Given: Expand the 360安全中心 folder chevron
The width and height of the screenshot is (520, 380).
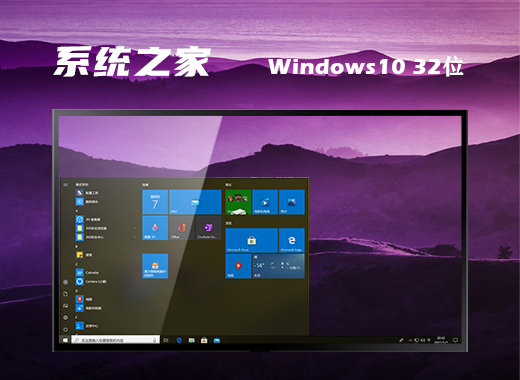Looking at the screenshot, I should click(135, 237).
